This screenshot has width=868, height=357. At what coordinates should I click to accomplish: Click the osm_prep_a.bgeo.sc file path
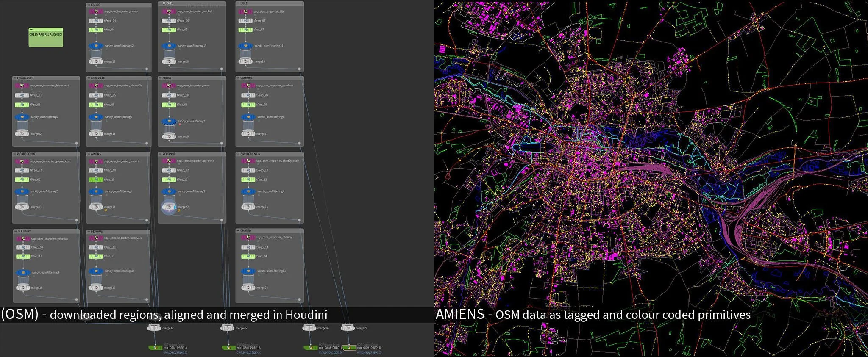click(x=175, y=352)
